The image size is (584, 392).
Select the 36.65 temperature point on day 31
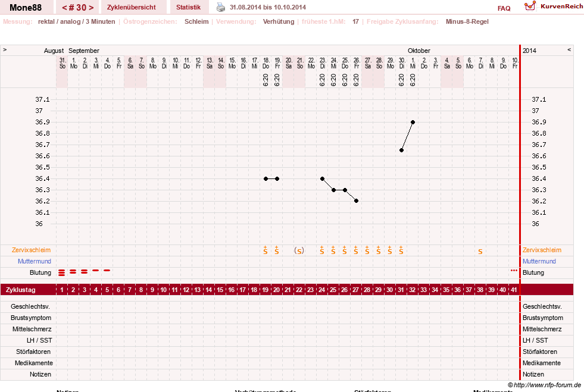point(401,150)
